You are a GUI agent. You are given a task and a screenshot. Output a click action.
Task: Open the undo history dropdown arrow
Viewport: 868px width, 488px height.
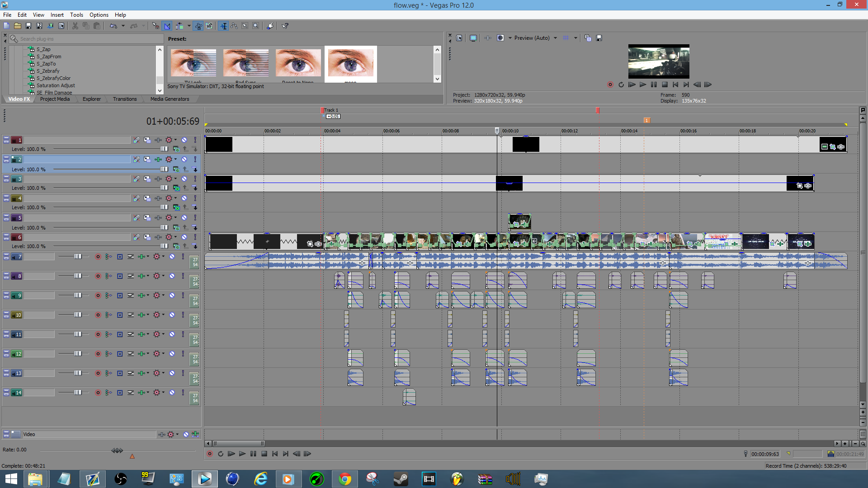(123, 26)
